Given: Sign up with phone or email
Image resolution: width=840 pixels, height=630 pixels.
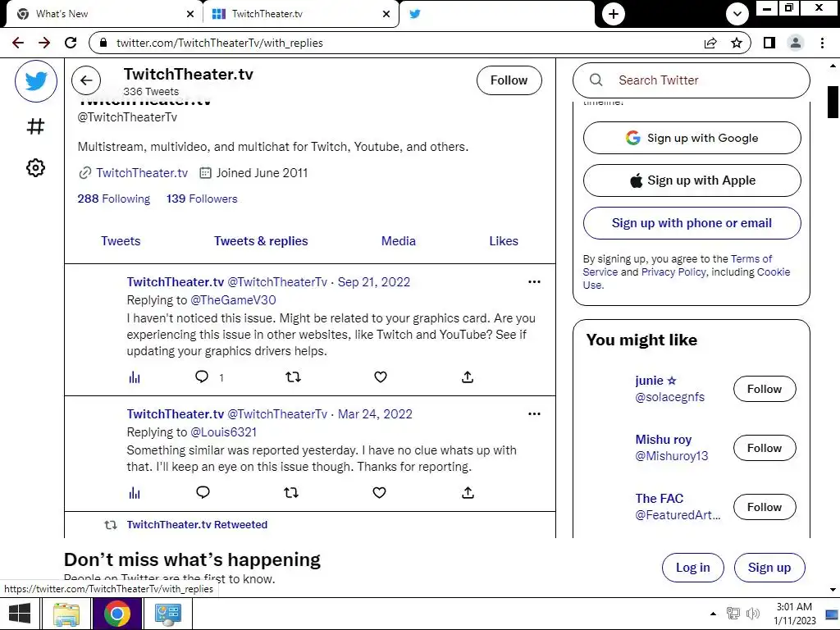Looking at the screenshot, I should click(x=692, y=223).
